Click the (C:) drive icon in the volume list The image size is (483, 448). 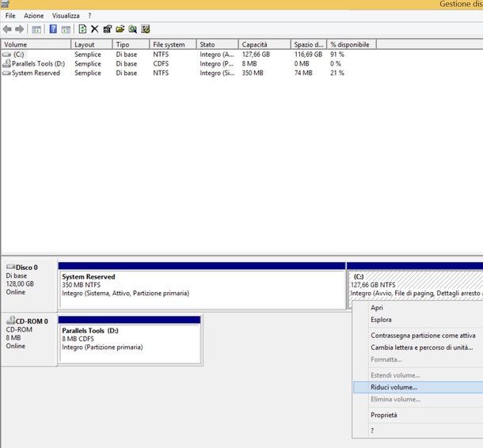click(6, 55)
